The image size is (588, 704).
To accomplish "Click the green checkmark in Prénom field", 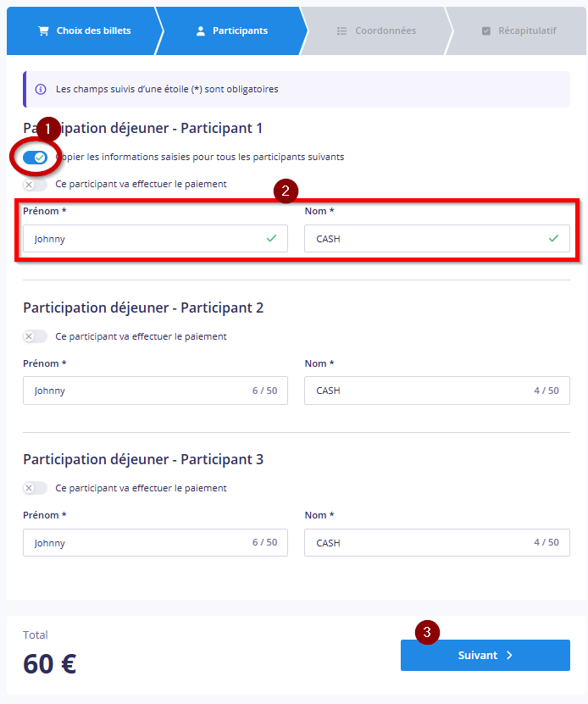I will 271,239.
